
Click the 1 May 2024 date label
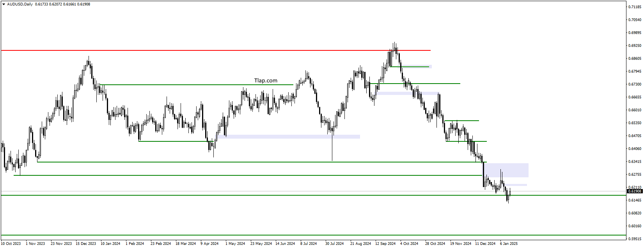[235, 244]
